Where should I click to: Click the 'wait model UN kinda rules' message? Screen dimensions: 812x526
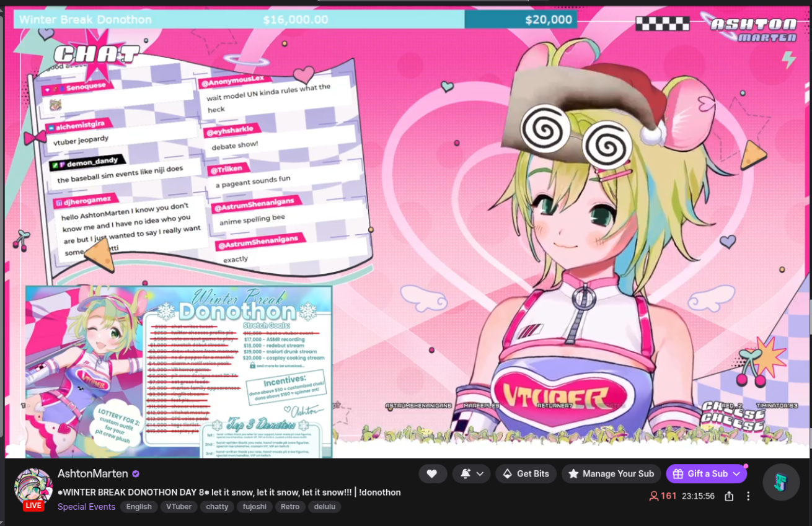point(268,99)
